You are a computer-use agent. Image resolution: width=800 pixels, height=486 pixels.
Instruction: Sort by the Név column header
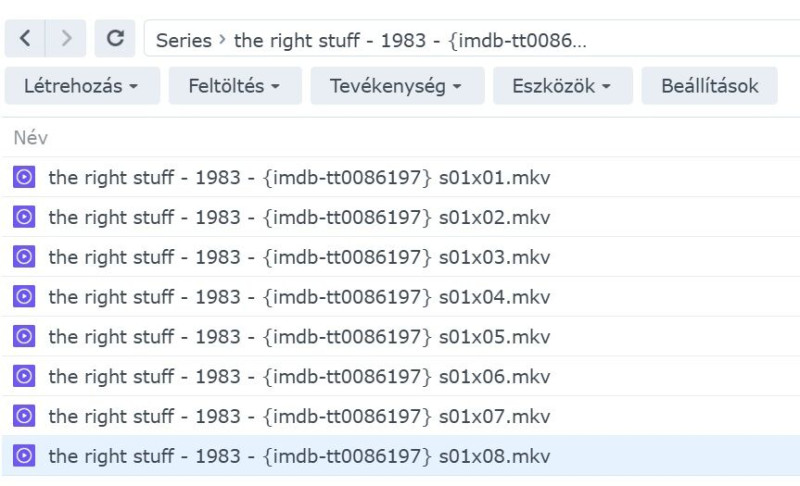[x=31, y=138]
